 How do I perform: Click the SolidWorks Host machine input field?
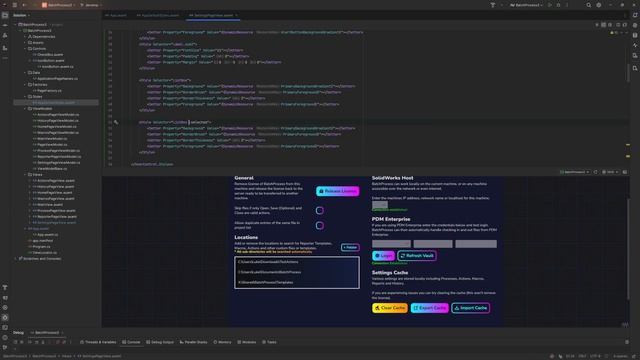(380, 204)
